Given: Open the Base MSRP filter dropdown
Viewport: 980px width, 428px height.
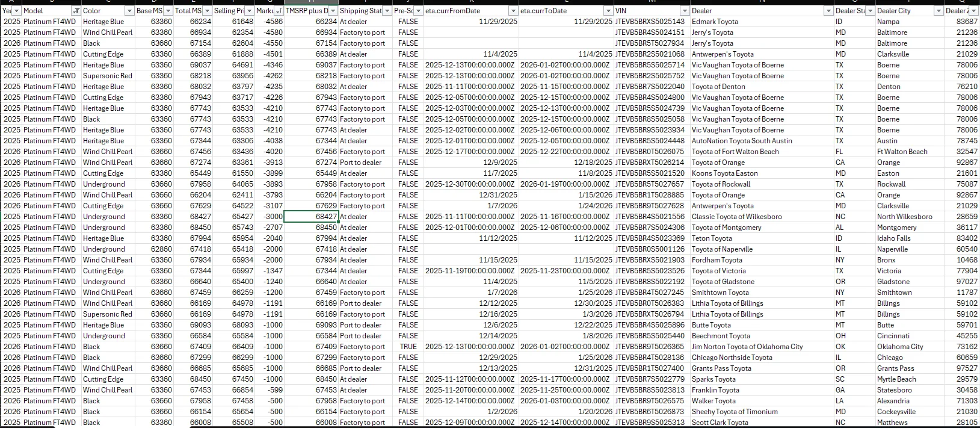Looking at the screenshot, I should tap(168, 11).
